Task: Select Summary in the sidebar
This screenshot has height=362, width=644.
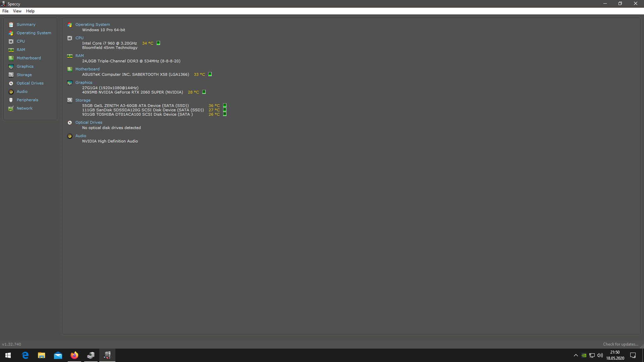Action: click(x=26, y=24)
